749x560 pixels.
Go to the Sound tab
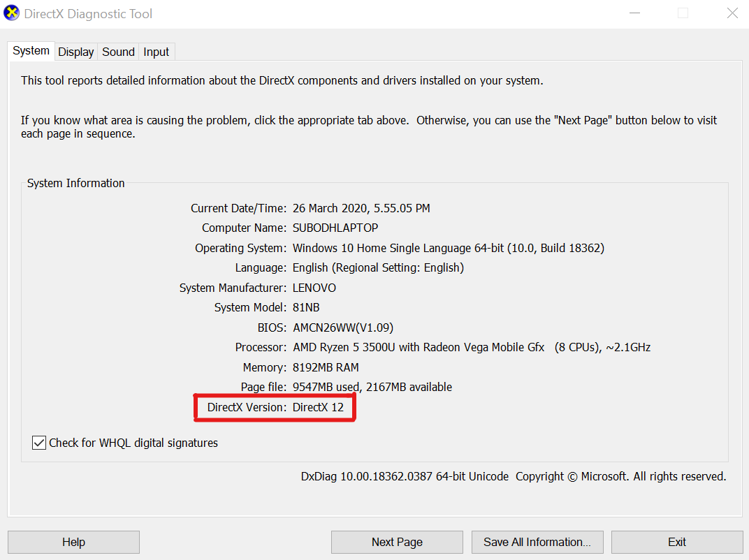point(118,52)
